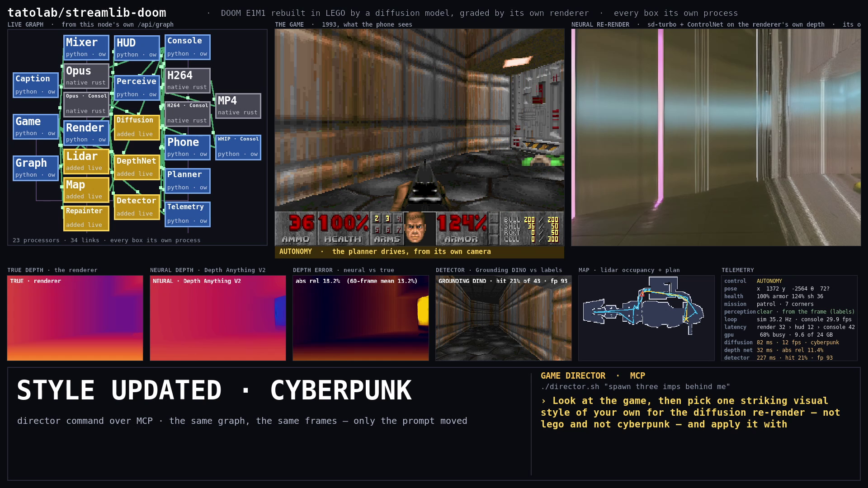Select the Planner node box

click(187, 181)
